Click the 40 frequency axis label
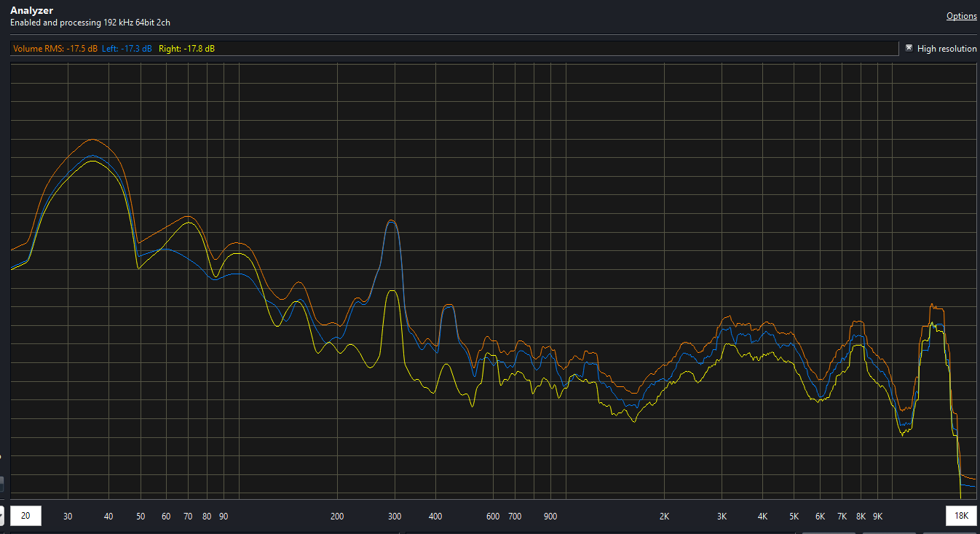980x534 pixels. point(108,517)
